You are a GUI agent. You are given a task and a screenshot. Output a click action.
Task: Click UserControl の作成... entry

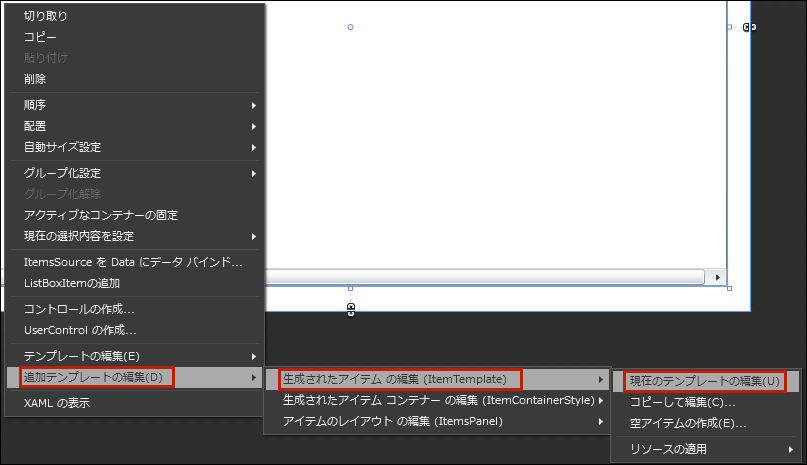click(x=135, y=331)
